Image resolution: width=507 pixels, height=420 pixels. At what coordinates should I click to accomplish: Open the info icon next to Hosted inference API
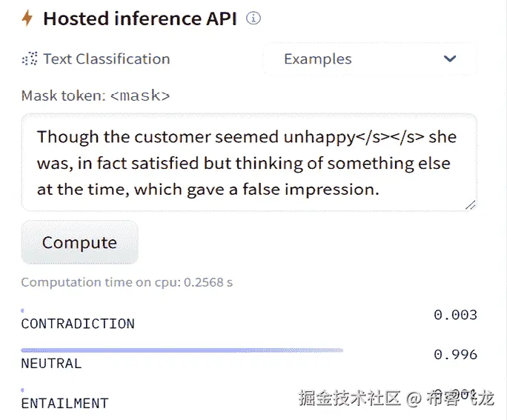253,19
